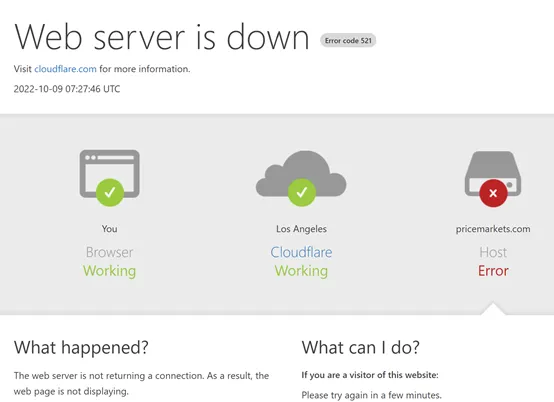
Task: Select the timestamp 2022-10-09 07:27:46 UTC
Action: coord(67,89)
